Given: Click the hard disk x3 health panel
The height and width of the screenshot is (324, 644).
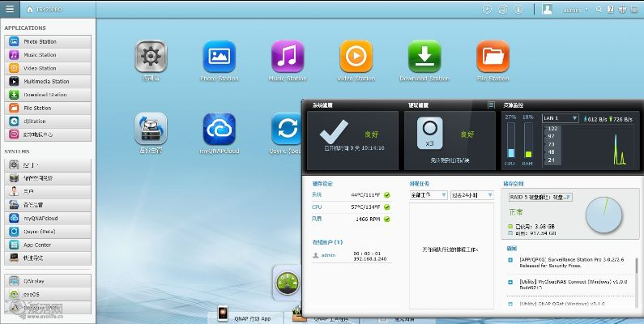Looking at the screenshot, I should (450, 140).
